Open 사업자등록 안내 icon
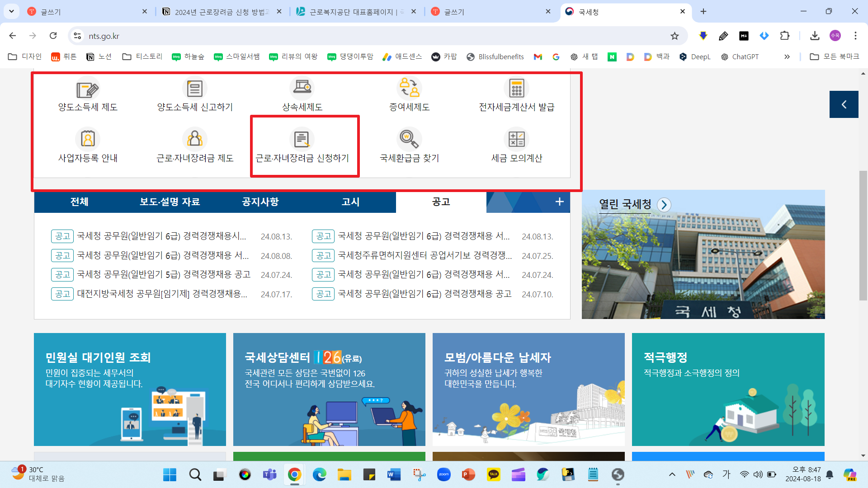The image size is (868, 488). pos(88,139)
